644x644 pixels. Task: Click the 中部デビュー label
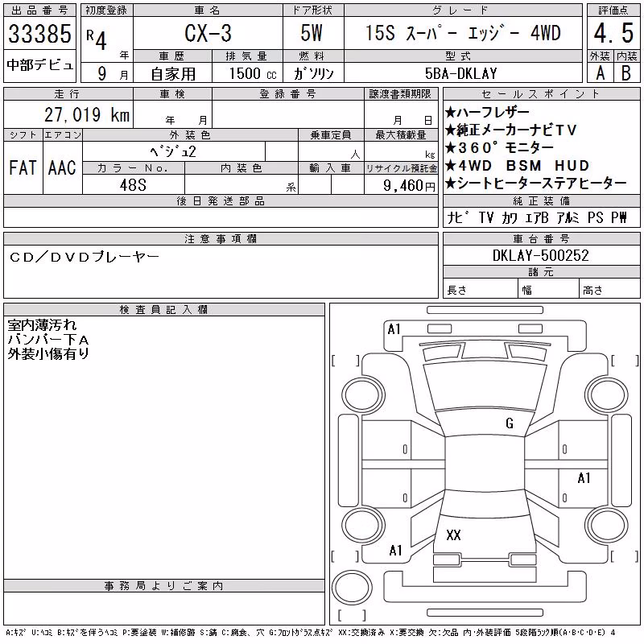[39, 65]
